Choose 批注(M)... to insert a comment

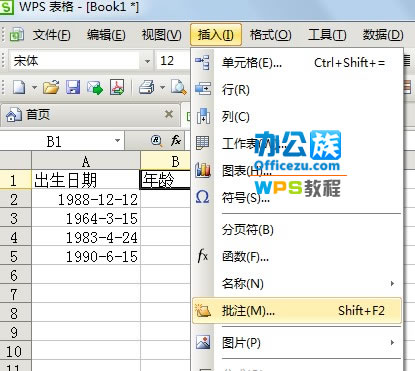pos(297,311)
